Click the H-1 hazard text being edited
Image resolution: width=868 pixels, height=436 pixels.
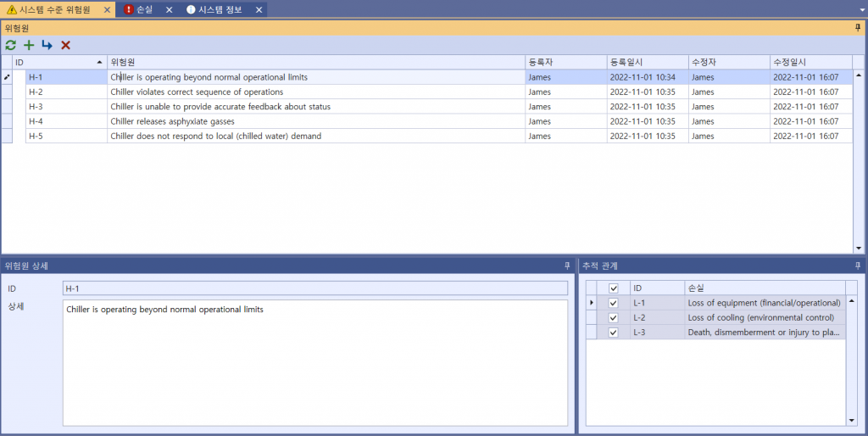tap(316, 77)
